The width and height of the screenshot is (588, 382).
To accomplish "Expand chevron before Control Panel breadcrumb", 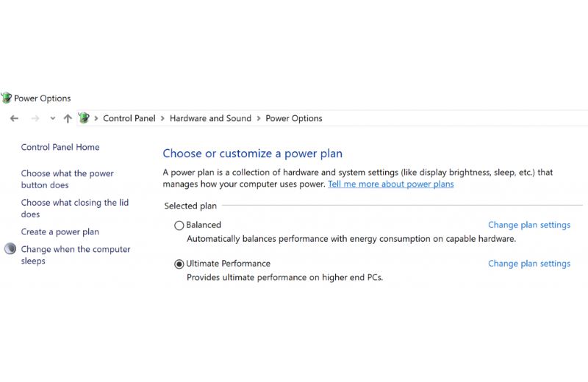I will click(x=96, y=118).
